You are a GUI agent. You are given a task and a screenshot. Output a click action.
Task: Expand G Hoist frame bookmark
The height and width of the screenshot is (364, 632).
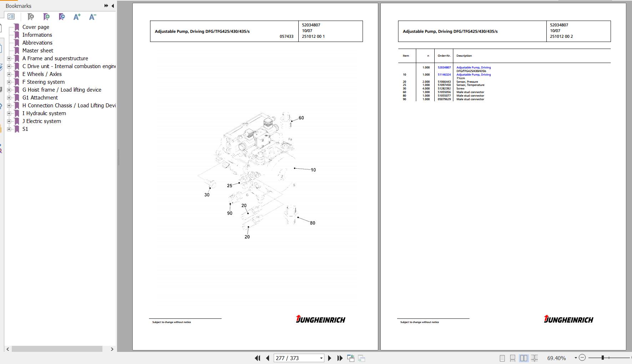pyautogui.click(x=9, y=90)
